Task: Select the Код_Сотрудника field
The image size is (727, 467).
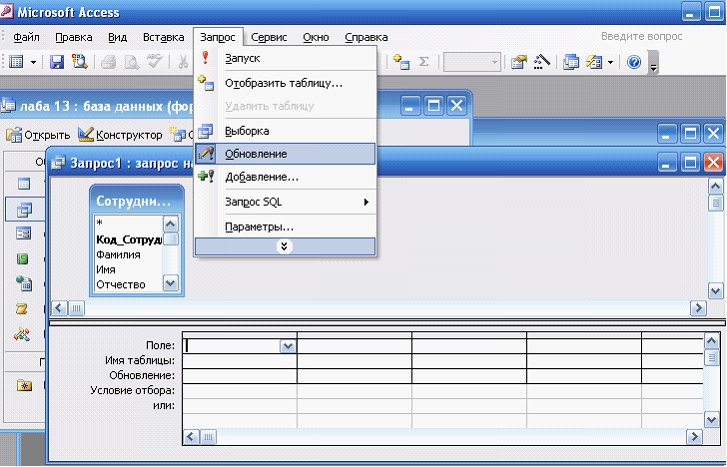Action: pyautogui.click(x=128, y=239)
